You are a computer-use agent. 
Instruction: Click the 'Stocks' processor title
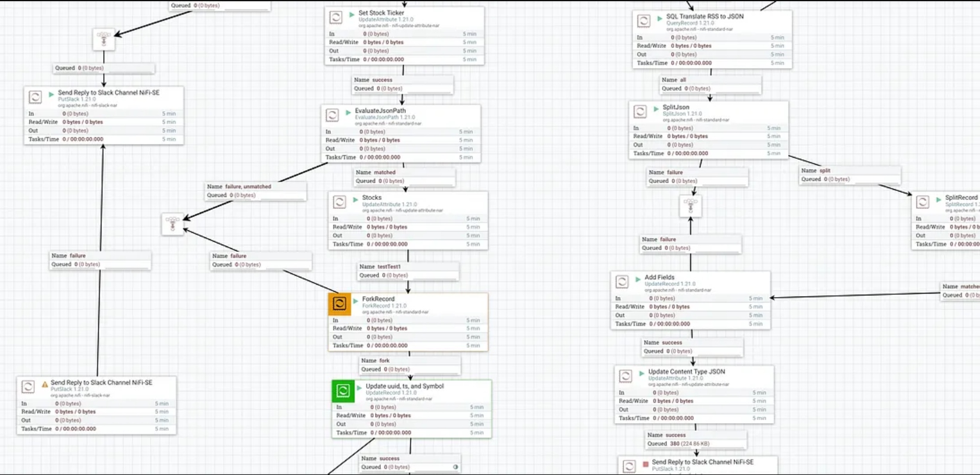[x=372, y=198]
